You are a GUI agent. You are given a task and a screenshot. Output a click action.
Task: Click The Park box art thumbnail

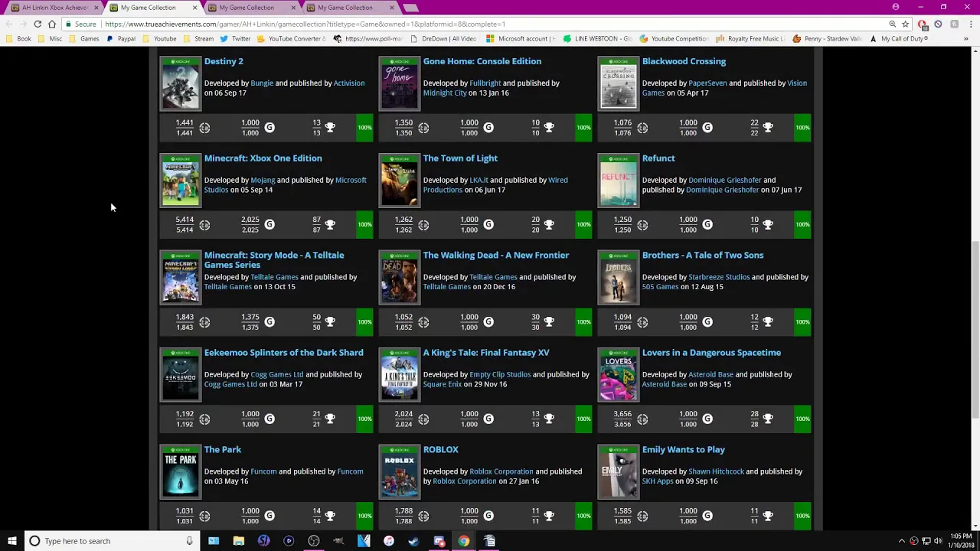[x=181, y=472]
